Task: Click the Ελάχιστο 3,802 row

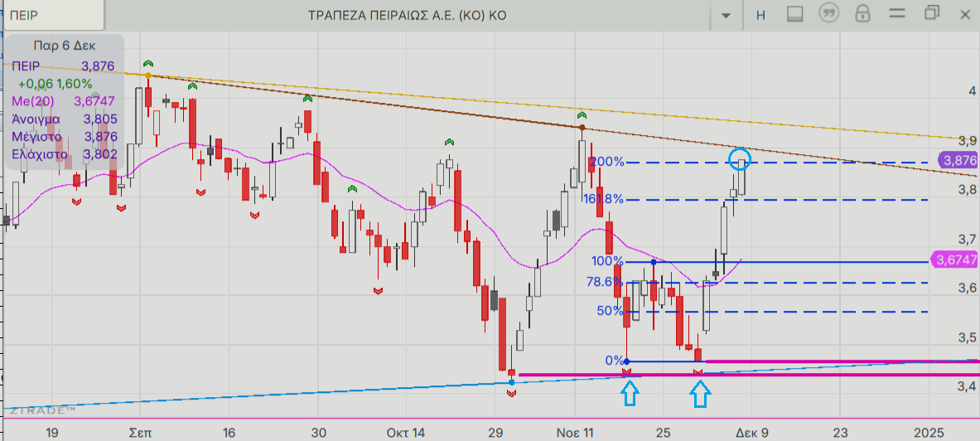Action: [64, 154]
